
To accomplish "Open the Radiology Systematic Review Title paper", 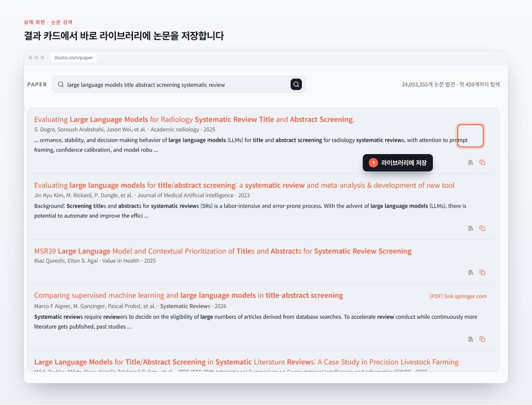I will (x=194, y=119).
